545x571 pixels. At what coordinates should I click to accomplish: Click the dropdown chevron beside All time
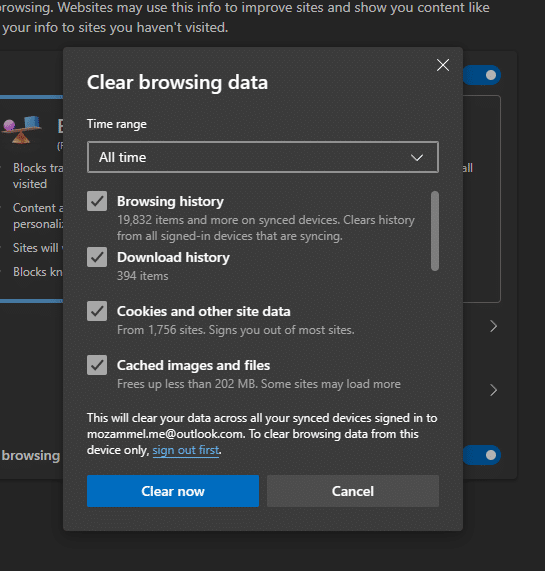point(417,158)
